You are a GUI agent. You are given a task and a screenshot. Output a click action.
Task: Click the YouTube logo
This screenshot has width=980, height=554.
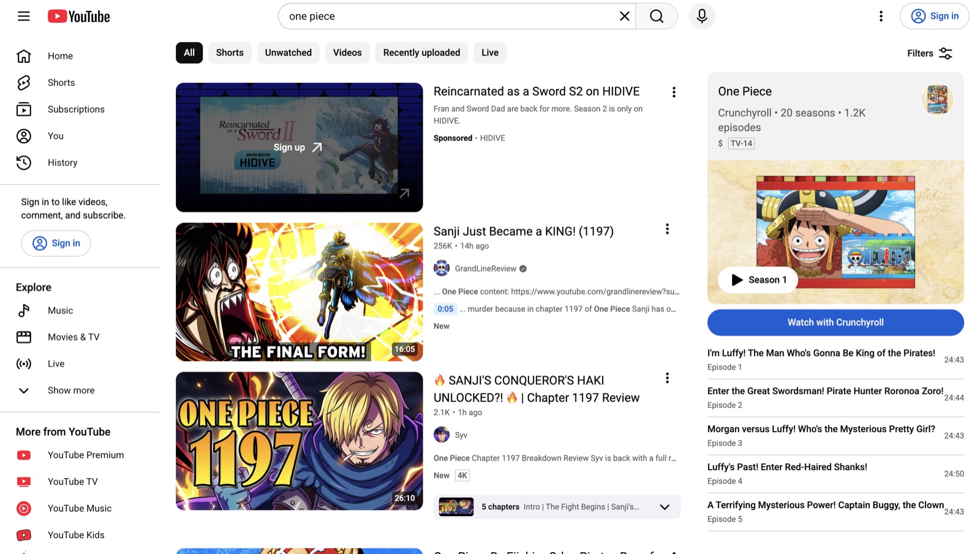tap(79, 16)
